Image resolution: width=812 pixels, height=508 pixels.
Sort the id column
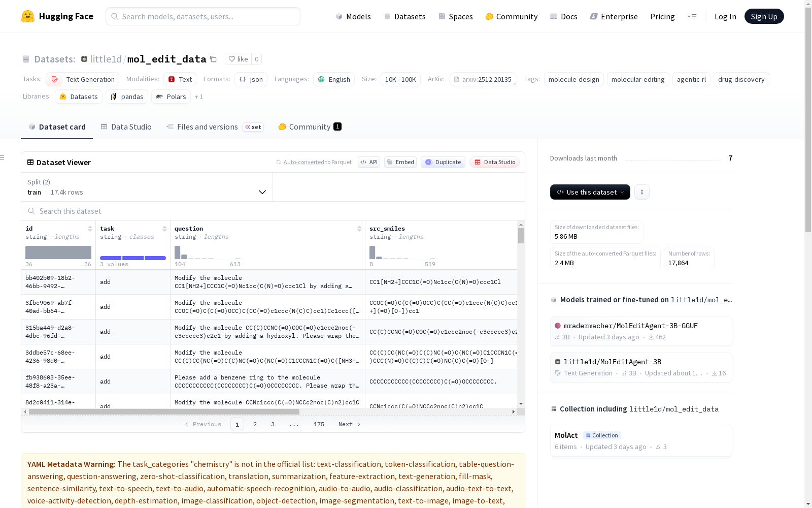point(90,229)
